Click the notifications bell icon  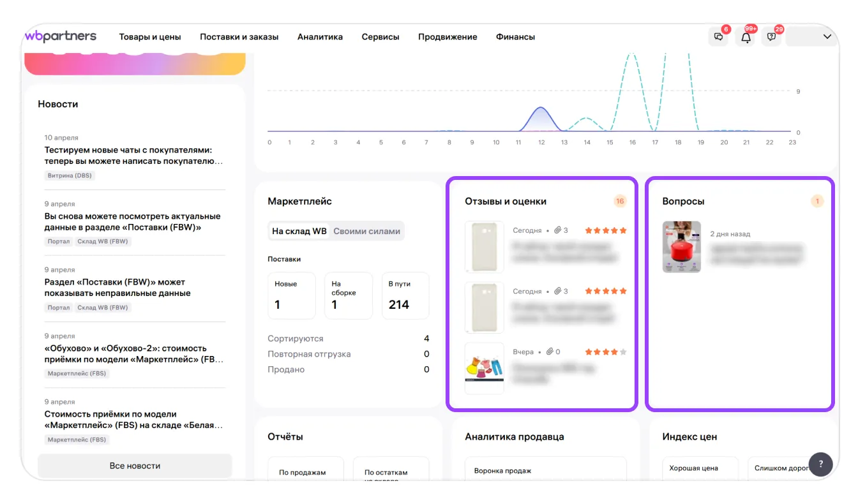(745, 37)
